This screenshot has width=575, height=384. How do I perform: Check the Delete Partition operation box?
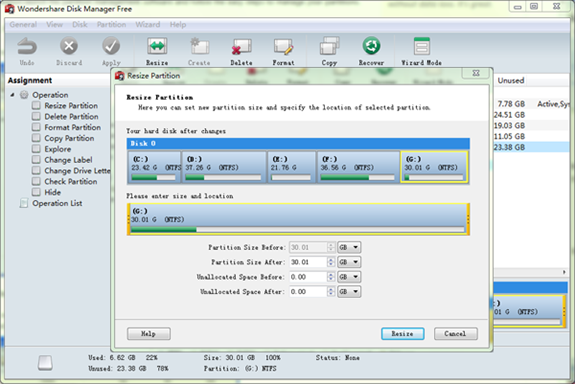(36, 117)
